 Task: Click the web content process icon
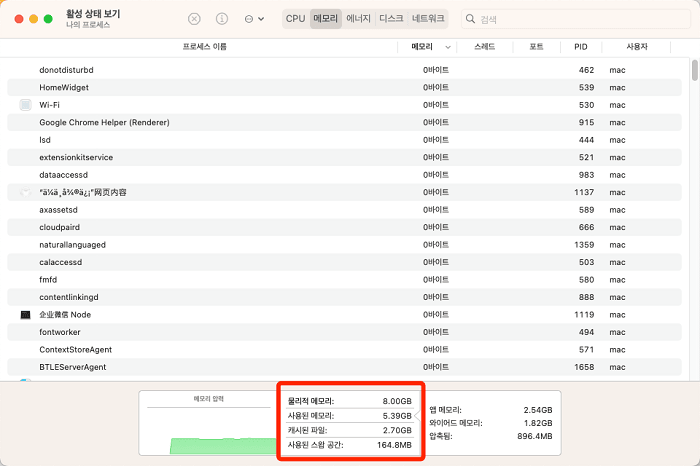coord(26,192)
